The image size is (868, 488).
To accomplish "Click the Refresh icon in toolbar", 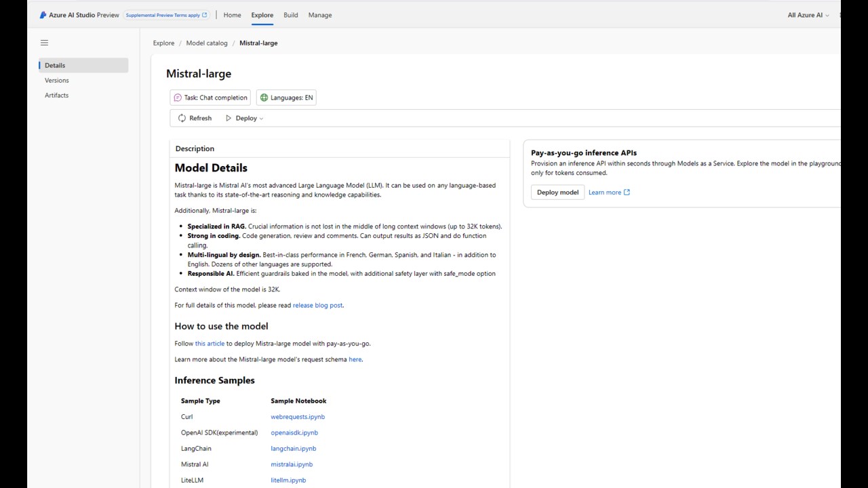I will [182, 118].
